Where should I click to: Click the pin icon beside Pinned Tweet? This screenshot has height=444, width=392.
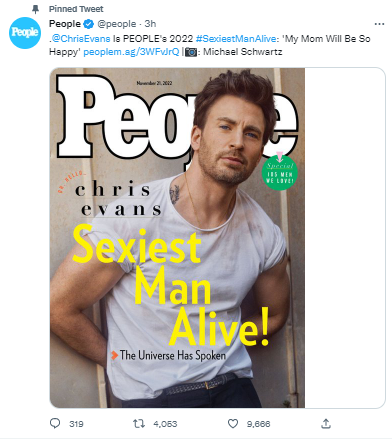[36, 9]
